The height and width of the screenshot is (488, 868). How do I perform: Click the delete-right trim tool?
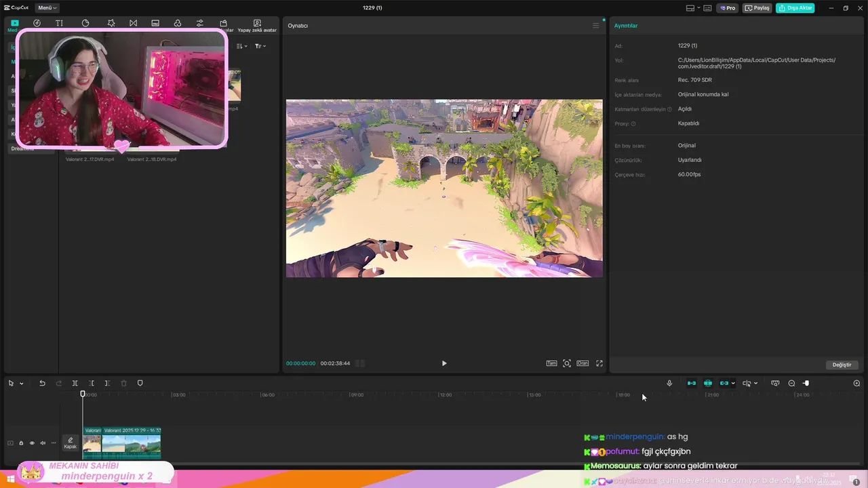107,383
